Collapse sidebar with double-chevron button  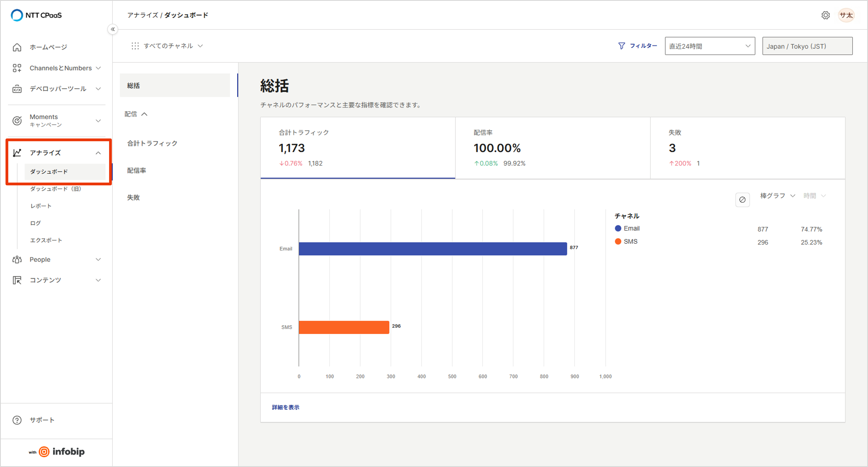point(113,29)
